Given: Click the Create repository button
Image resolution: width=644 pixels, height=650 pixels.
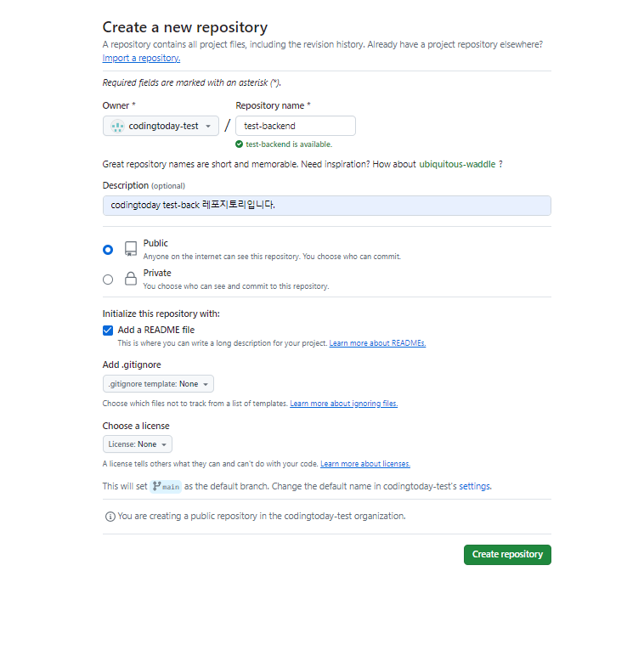Looking at the screenshot, I should tap(507, 555).
